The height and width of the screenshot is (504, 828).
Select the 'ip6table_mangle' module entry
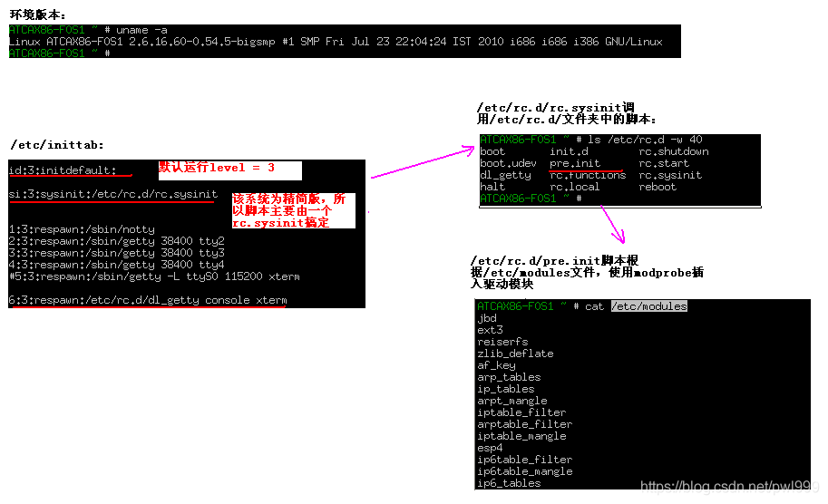click(x=525, y=471)
